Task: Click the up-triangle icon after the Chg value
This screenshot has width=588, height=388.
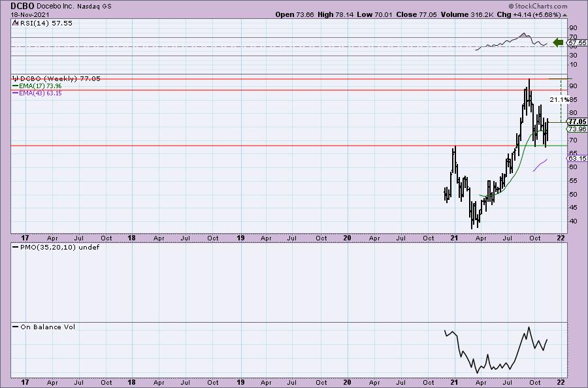Action: (x=565, y=15)
